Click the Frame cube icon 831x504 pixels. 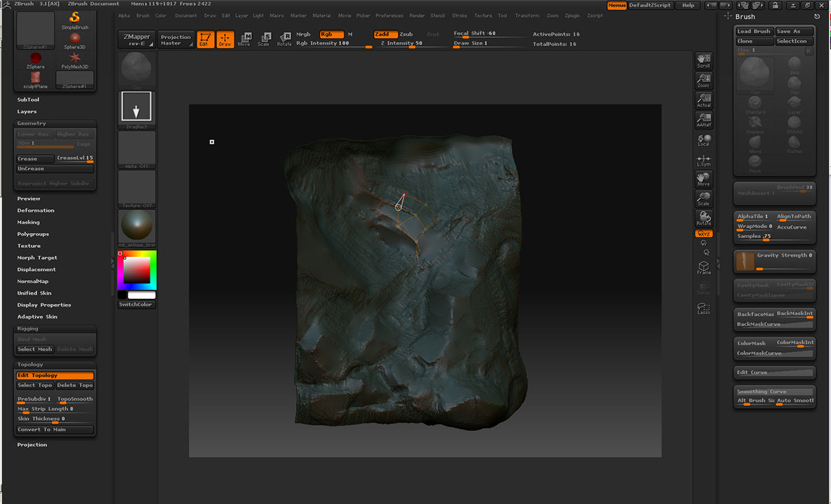point(704,267)
